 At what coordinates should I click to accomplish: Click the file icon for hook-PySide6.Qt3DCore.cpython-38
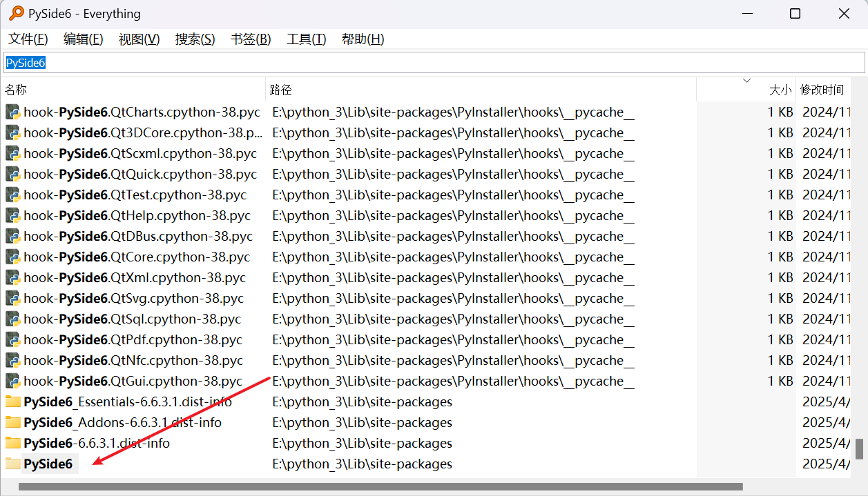[12, 132]
